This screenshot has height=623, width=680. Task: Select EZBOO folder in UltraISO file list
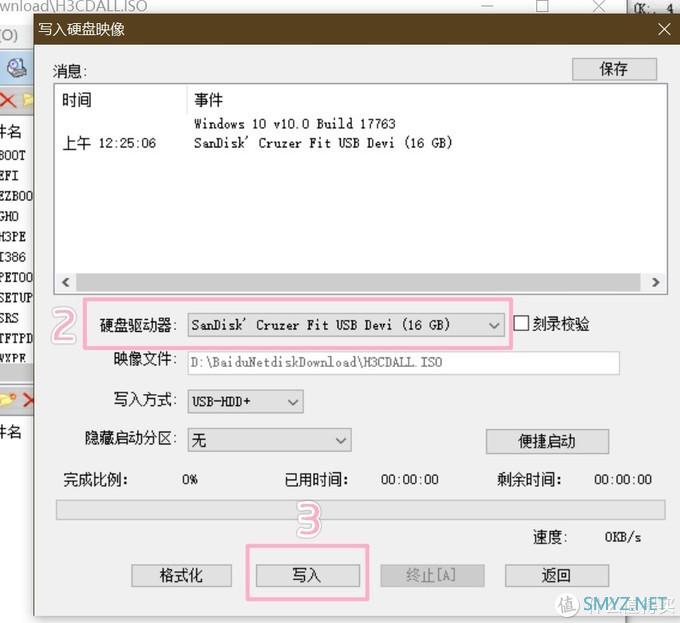pos(16,196)
